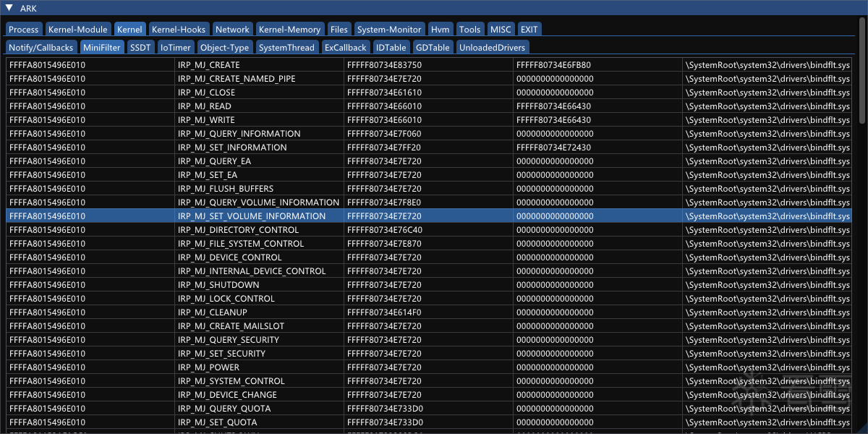Select the IRP_MJ_CREATE row
The width and height of the screenshot is (868, 434).
coord(208,65)
